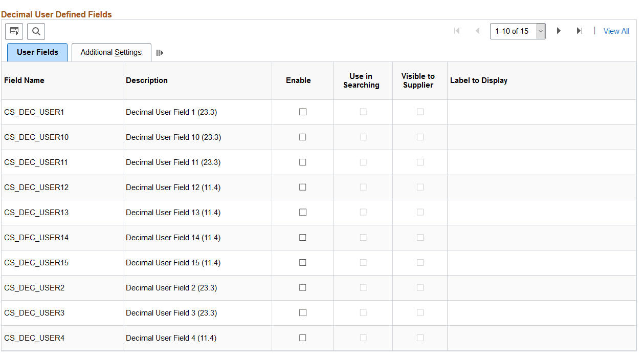Viewport: 644px width, 356px height.
Task: Click the View All link
Action: tap(616, 31)
